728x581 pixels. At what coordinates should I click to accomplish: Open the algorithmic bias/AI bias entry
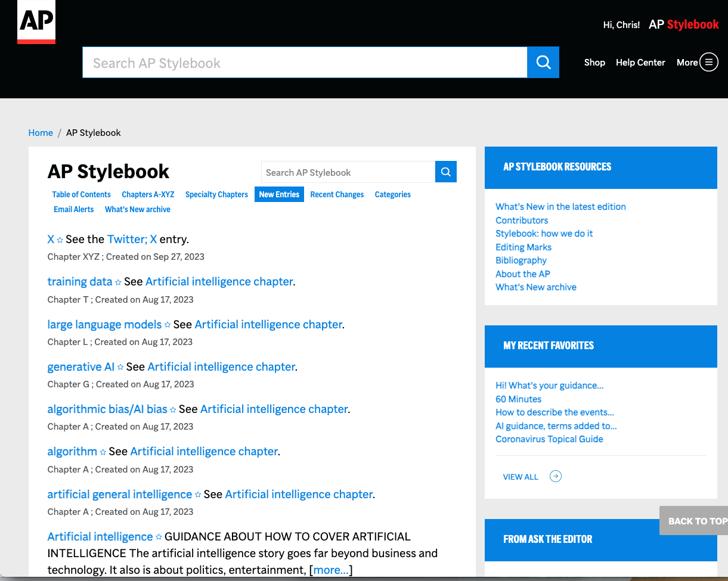coord(107,409)
